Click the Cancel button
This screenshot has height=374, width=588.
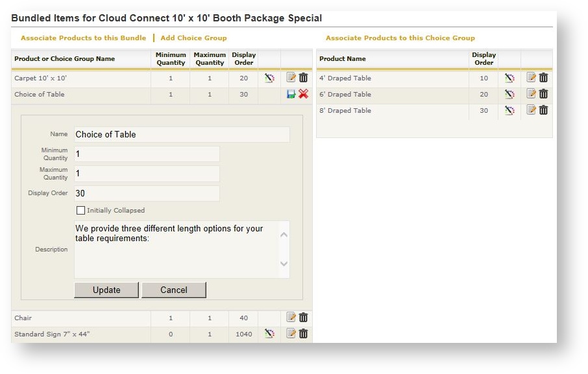coord(174,290)
